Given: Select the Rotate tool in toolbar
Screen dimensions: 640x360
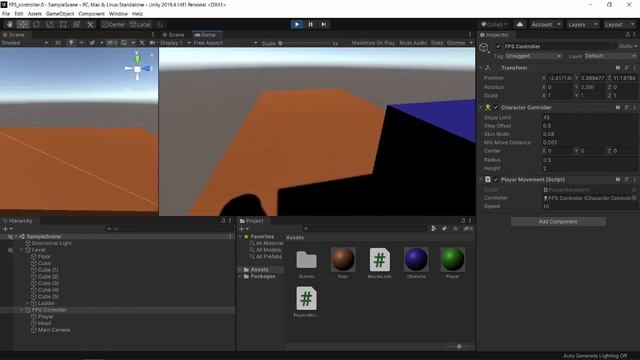Looking at the screenshot, I should click(x=36, y=24).
